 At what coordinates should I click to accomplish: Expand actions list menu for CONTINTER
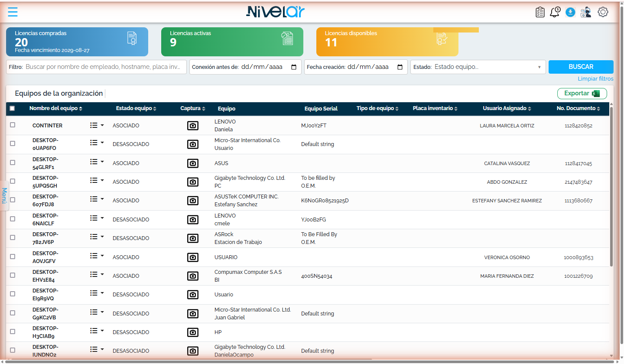pos(97,125)
